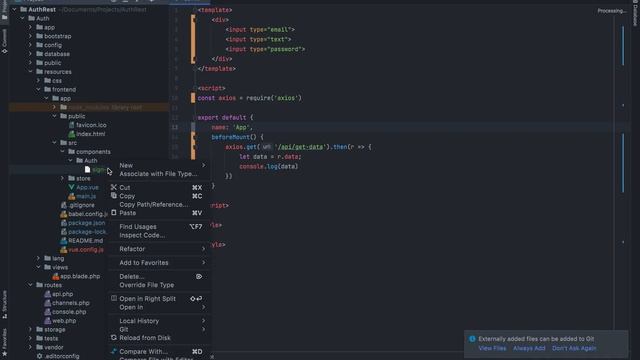Select the tests folder
The width and height of the screenshot is (640, 360).
pyautogui.click(x=51, y=338)
